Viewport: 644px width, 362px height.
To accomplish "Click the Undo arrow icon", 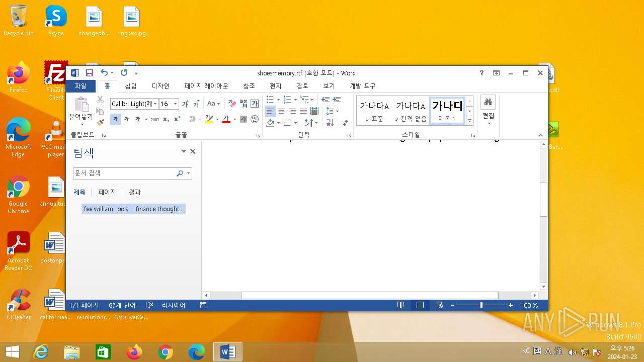I will (104, 73).
